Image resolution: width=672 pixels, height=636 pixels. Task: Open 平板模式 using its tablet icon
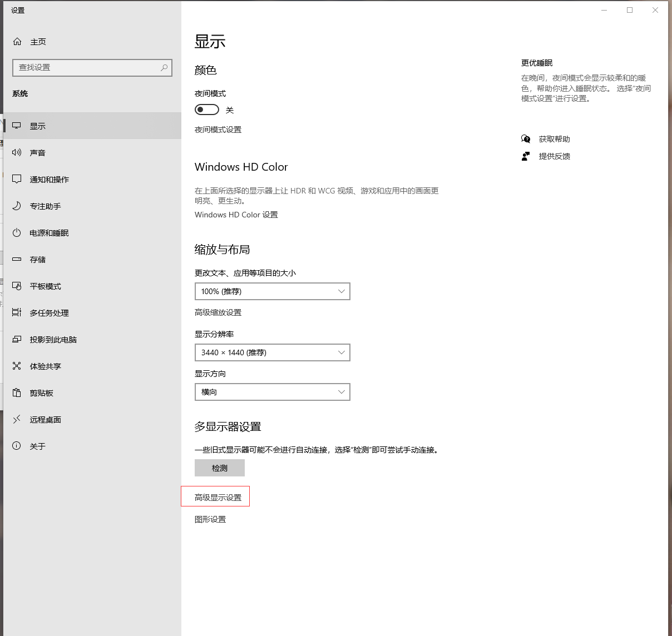17,286
